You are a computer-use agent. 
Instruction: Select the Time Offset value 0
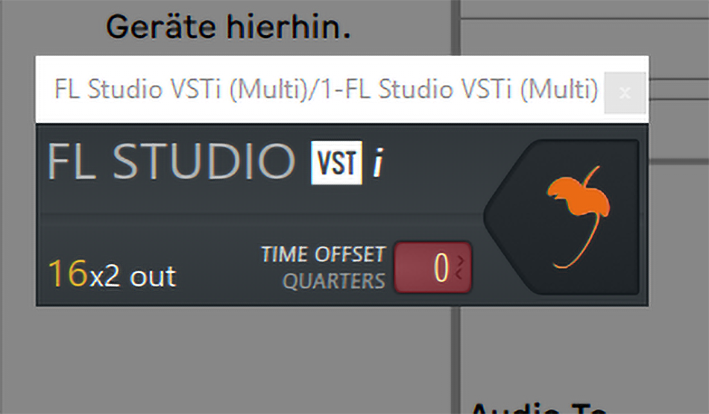coord(441,268)
